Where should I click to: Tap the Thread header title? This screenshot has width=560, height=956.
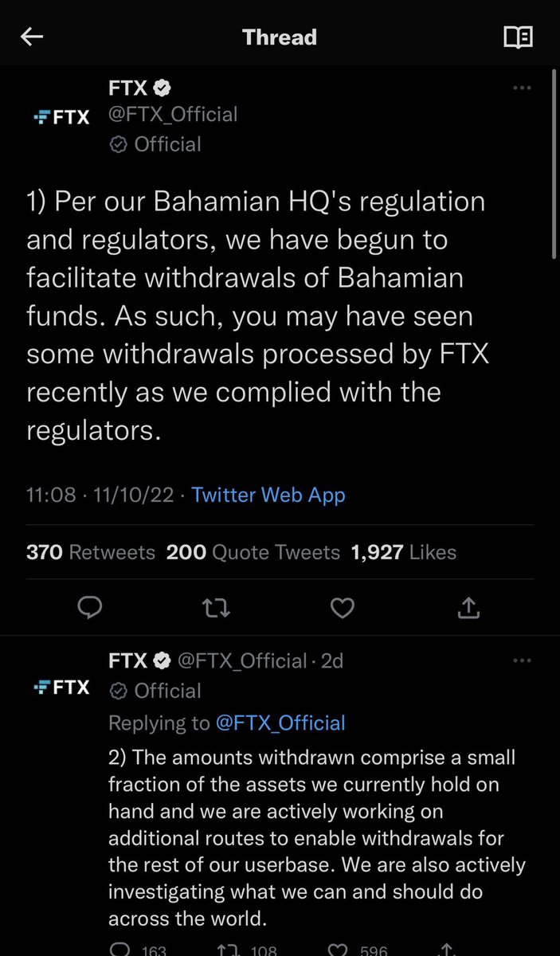pyautogui.click(x=280, y=37)
